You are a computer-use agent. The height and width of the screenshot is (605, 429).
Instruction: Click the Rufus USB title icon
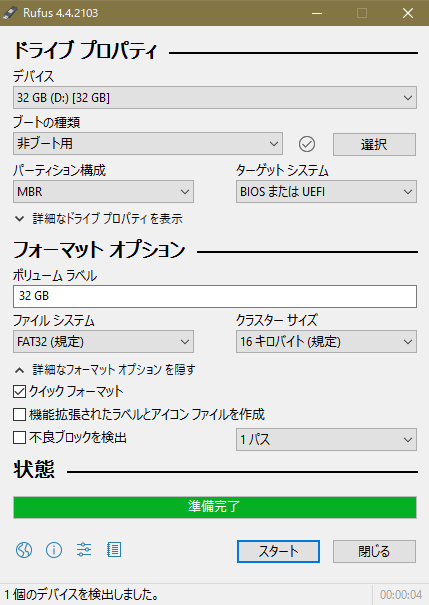(x=10, y=13)
